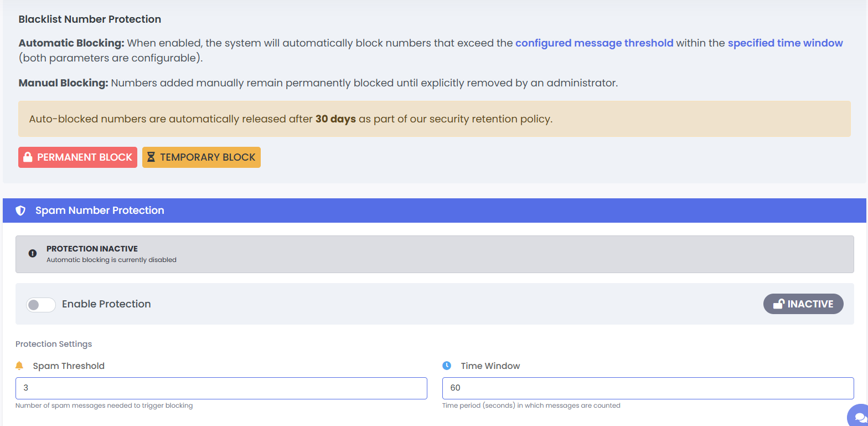This screenshot has height=426, width=868.
Task: Click the open padlock icon in Inactive badge
Action: (x=778, y=304)
